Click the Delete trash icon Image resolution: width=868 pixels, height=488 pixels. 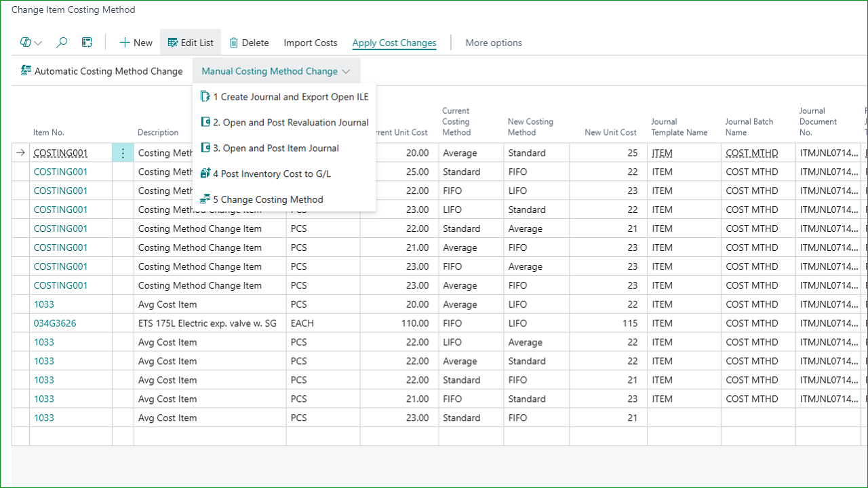click(x=234, y=43)
